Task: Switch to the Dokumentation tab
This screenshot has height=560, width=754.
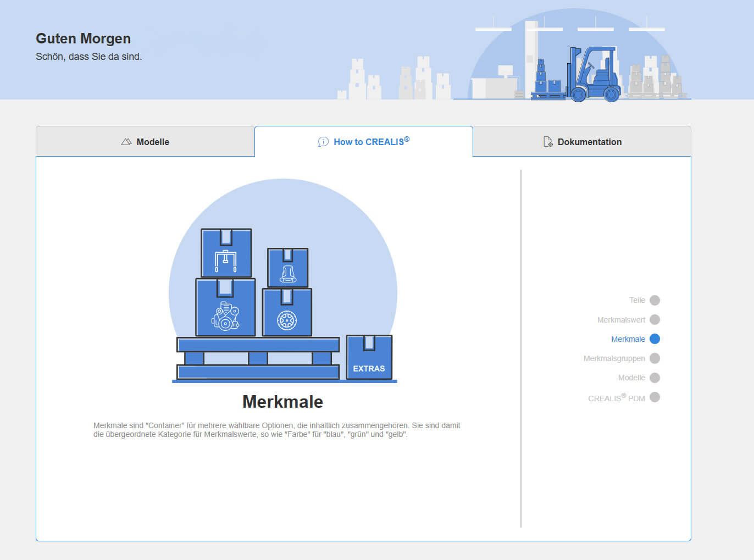Action: point(582,142)
